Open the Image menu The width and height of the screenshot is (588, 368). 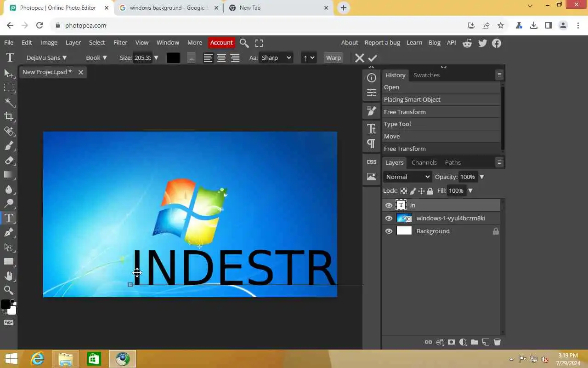[x=49, y=43]
